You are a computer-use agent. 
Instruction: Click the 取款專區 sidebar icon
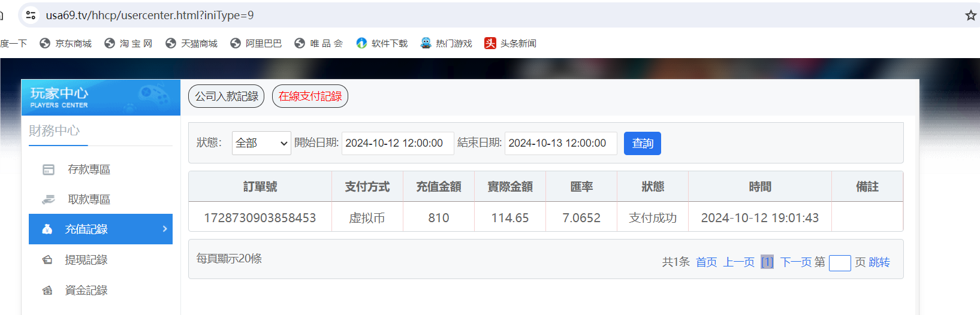pyautogui.click(x=49, y=199)
